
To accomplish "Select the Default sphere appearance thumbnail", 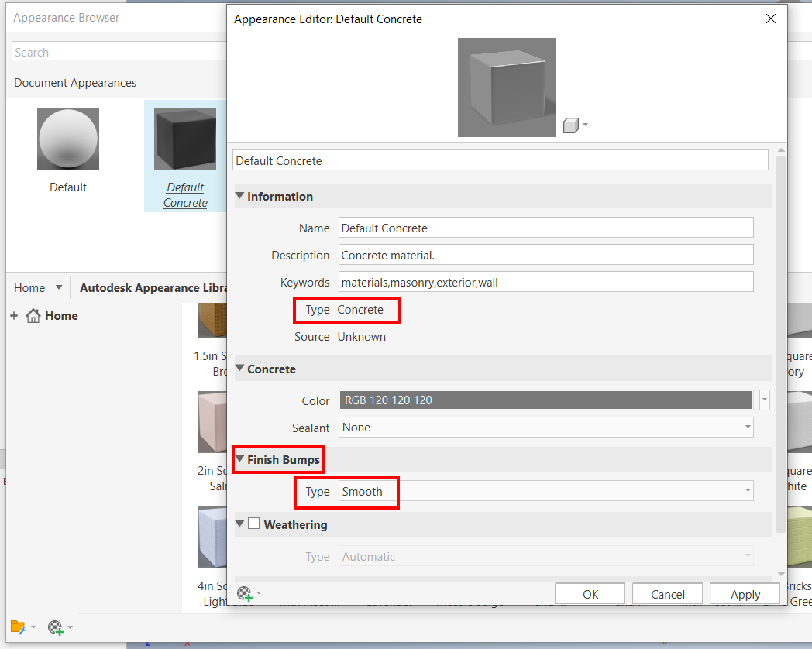I will [67, 138].
